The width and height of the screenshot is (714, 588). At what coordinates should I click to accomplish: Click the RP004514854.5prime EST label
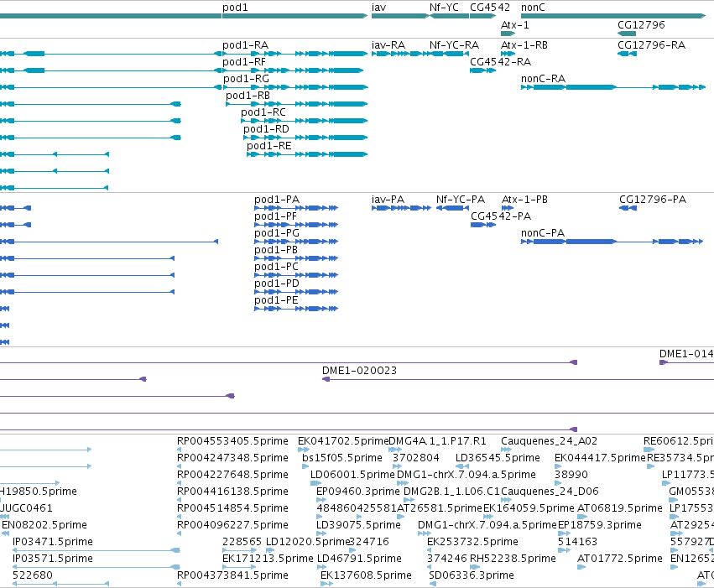coord(232,508)
